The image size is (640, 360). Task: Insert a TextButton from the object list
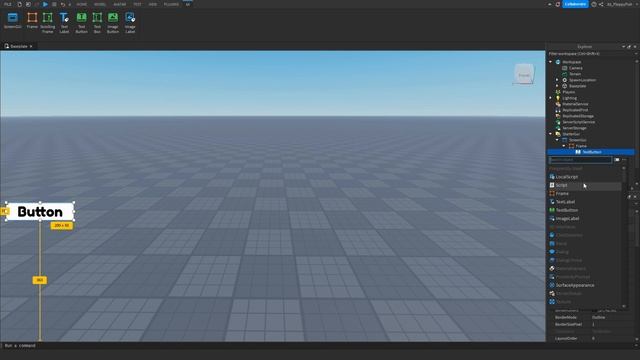tap(585, 210)
